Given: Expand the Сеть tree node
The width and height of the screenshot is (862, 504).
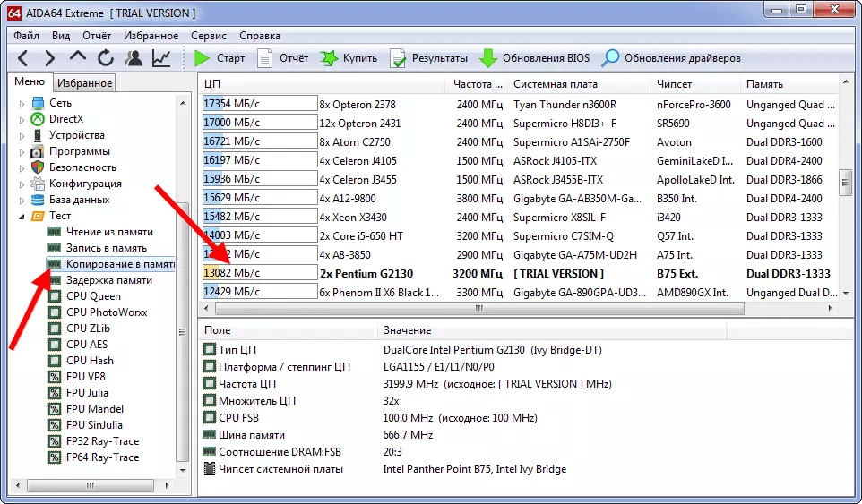Looking at the screenshot, I should pyautogui.click(x=22, y=103).
